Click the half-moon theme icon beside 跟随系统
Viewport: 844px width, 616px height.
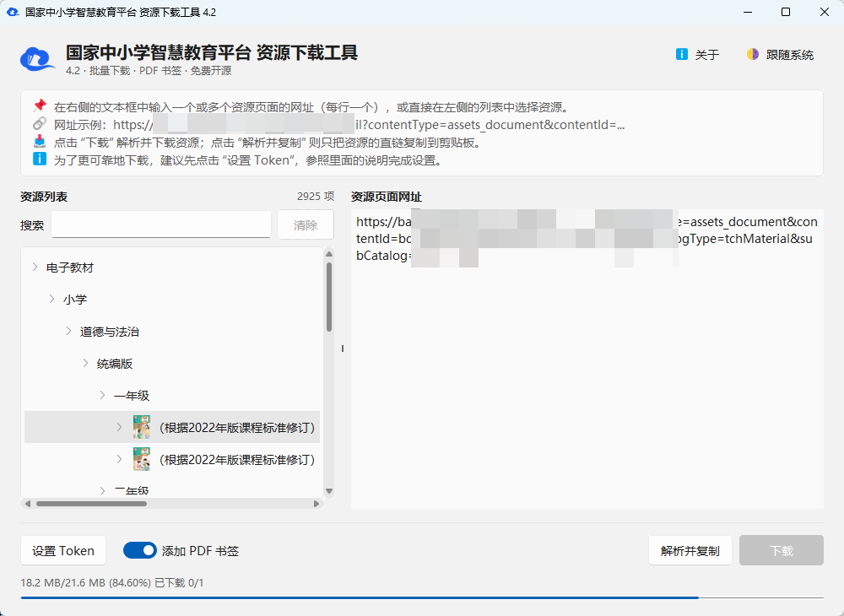point(753,54)
